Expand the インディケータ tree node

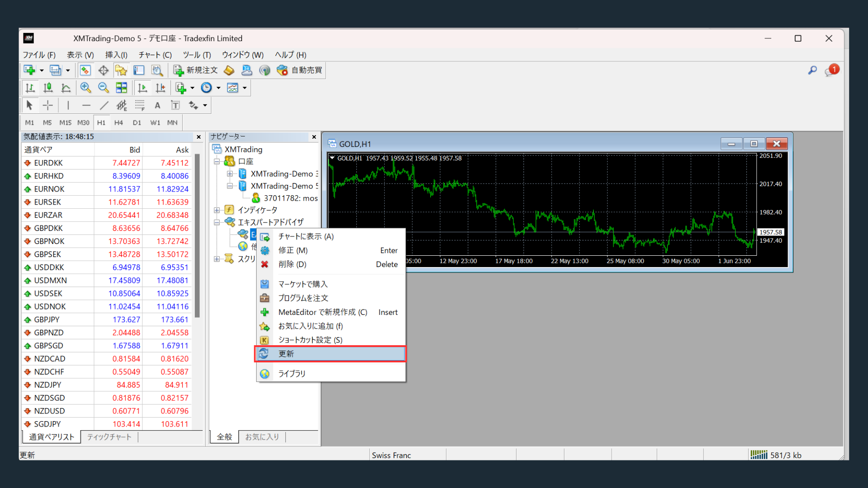point(217,210)
